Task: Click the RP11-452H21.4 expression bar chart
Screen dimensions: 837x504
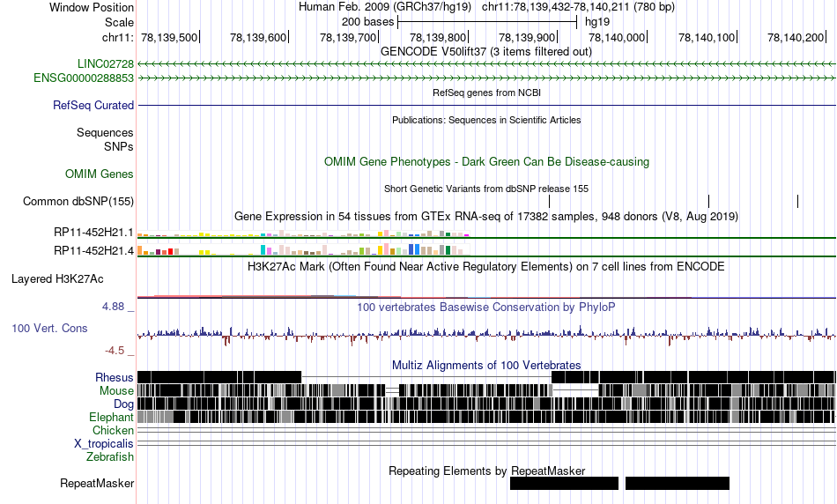Action: pyautogui.click(x=303, y=249)
